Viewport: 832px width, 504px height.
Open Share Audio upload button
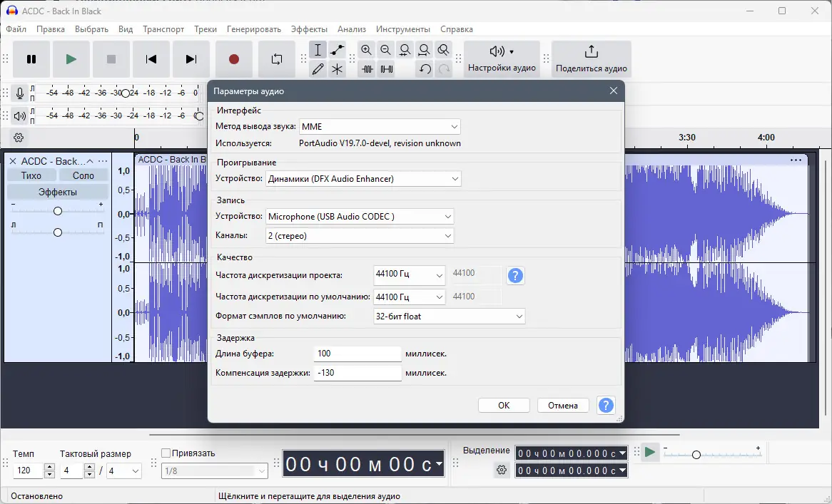(591, 59)
